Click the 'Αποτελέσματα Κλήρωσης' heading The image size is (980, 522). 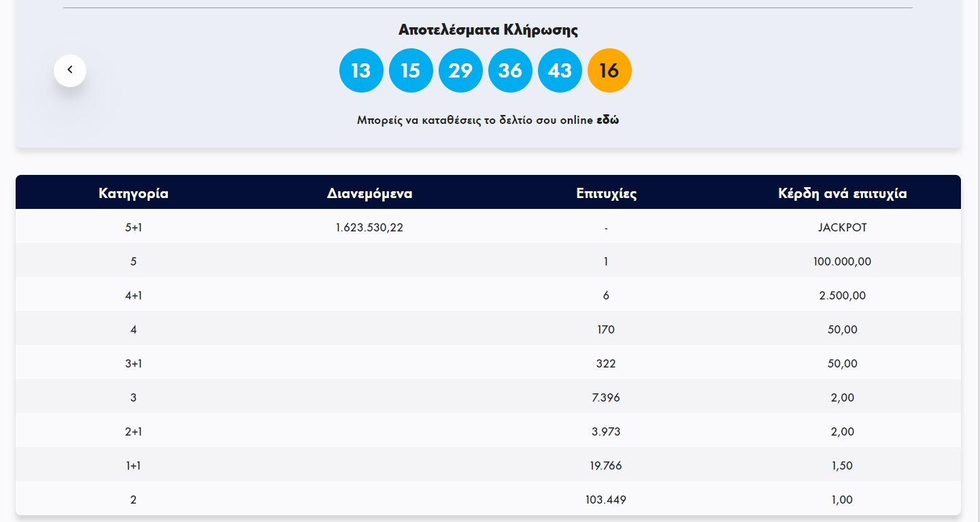pos(488,30)
